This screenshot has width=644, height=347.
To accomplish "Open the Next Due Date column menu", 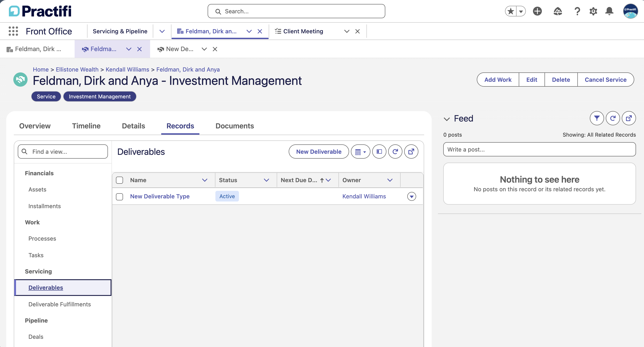I will tap(328, 180).
